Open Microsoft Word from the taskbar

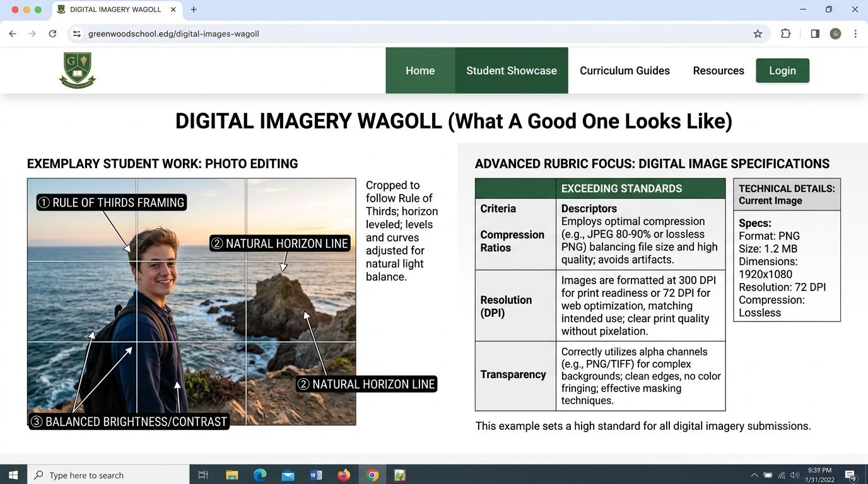click(316, 475)
